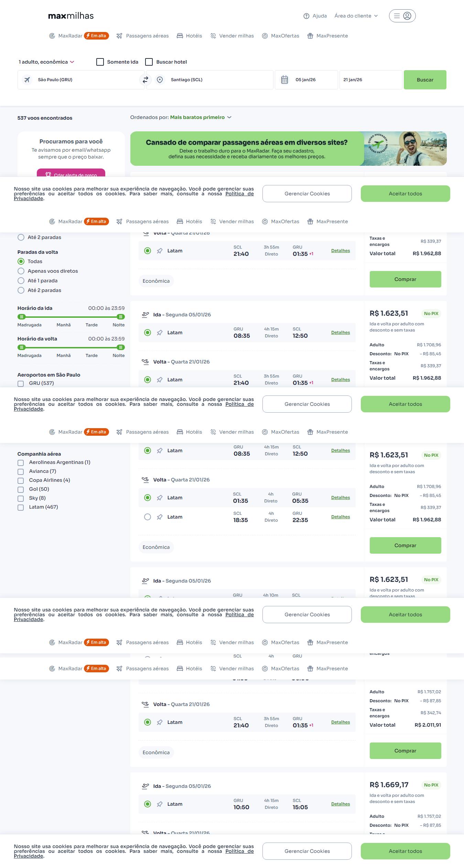
Task: Go to Vender milhas in top navigation
Action: click(x=232, y=36)
